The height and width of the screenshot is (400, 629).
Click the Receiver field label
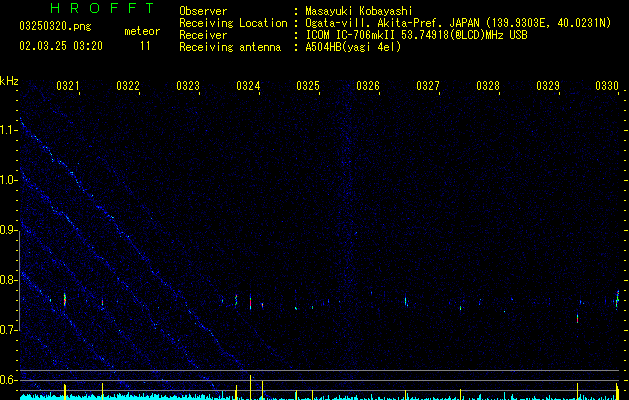[203, 35]
